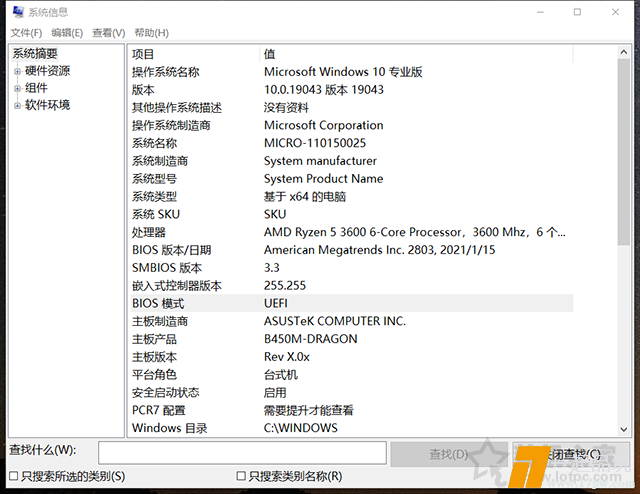
Task: Click the vertical scrollbar thumb
Action: point(623,152)
